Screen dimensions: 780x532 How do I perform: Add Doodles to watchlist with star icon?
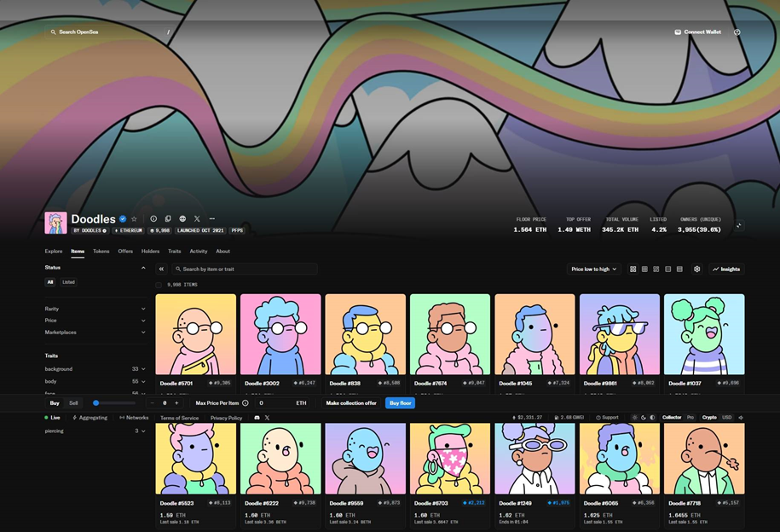[x=134, y=219]
